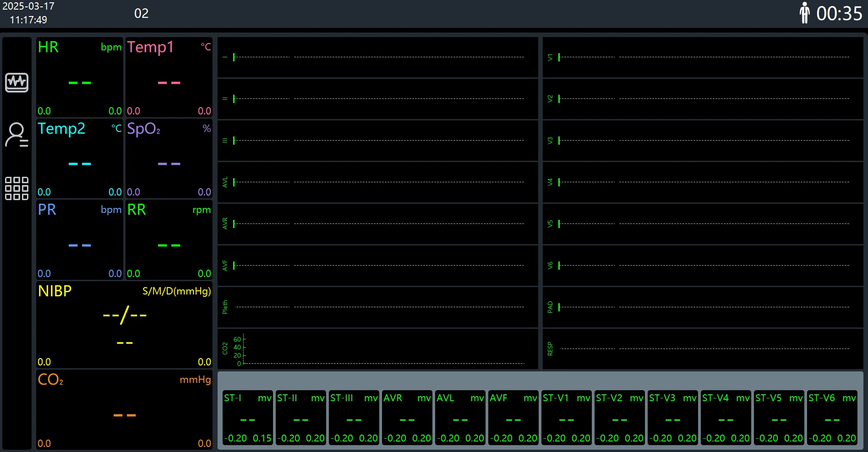Click the PR pulse rate panel
The height and width of the screenshot is (452, 868).
coord(80,240)
